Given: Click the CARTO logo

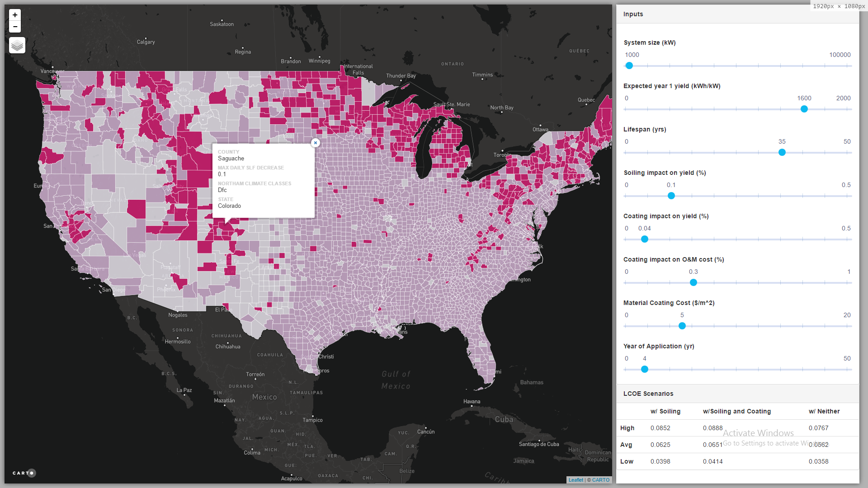Looking at the screenshot, I should [24, 473].
